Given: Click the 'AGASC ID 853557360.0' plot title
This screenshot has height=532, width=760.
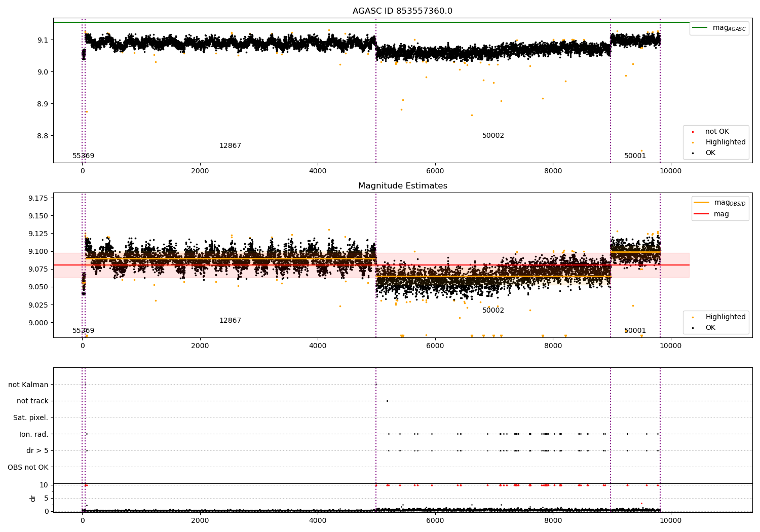Looking at the screenshot, I should point(402,11).
